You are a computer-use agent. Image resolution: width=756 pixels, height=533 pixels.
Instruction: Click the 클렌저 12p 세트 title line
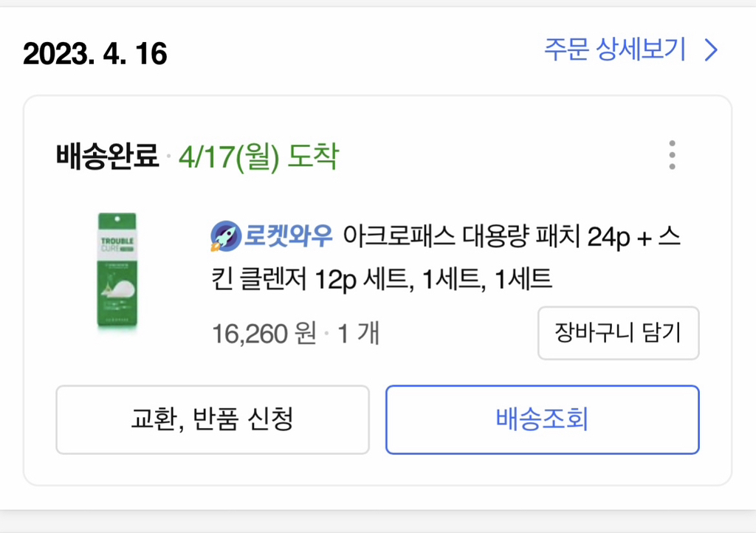309,280
